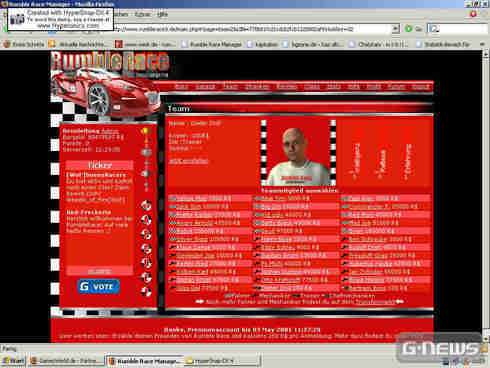Click the red icon at the menu bar's right end
This screenshot has width=490, height=368.
pos(473,14)
